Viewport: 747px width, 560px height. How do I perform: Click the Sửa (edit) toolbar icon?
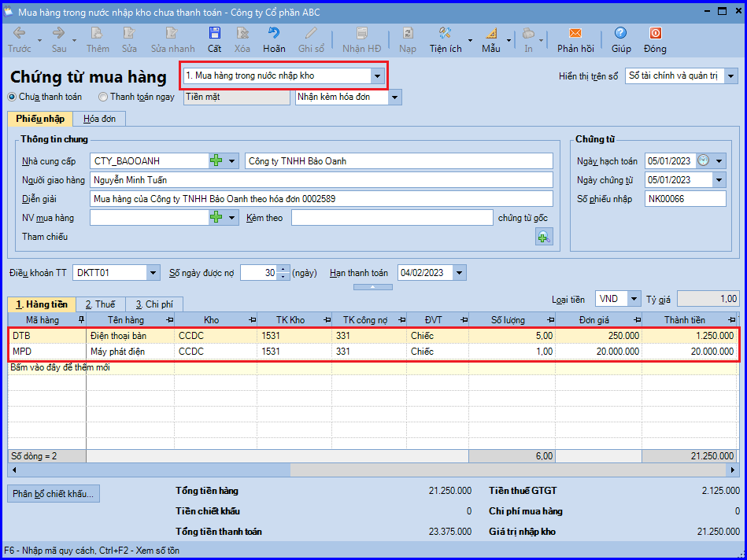(x=128, y=33)
